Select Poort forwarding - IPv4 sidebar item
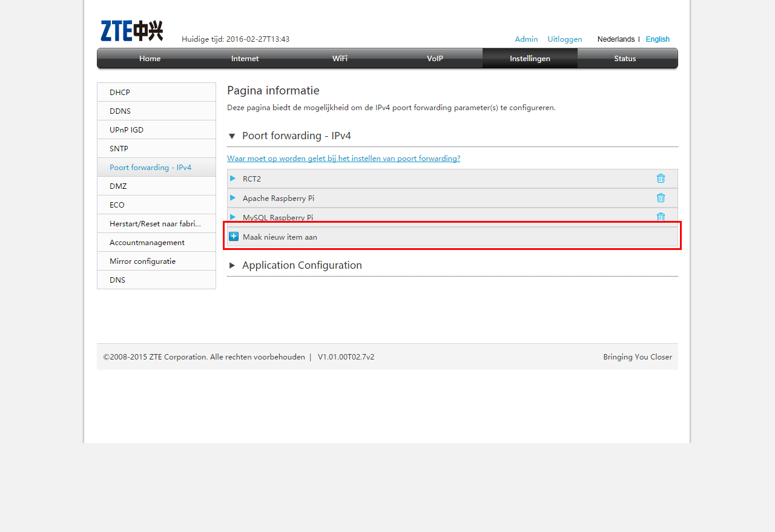775x532 pixels. (x=156, y=167)
